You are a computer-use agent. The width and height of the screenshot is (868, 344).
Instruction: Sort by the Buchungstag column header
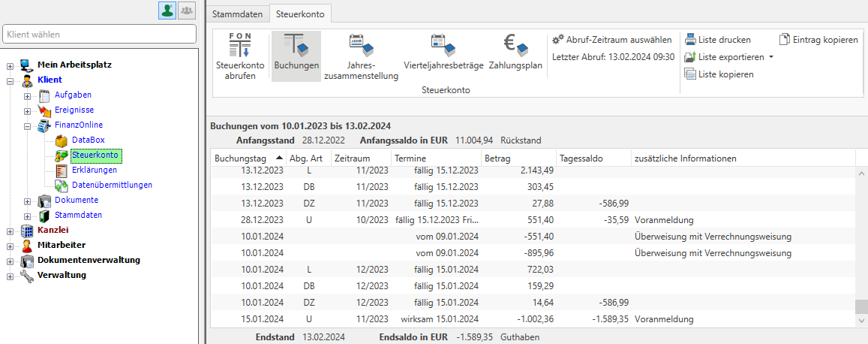pyautogui.click(x=240, y=158)
